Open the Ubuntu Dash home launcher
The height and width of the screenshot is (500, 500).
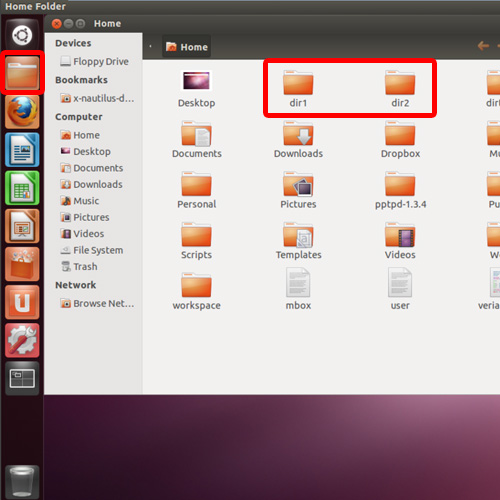[x=22, y=35]
